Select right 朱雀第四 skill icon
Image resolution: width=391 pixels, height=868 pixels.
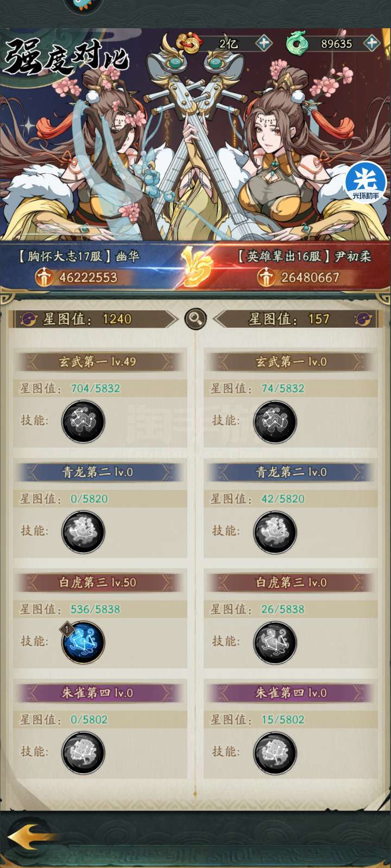coord(275,753)
